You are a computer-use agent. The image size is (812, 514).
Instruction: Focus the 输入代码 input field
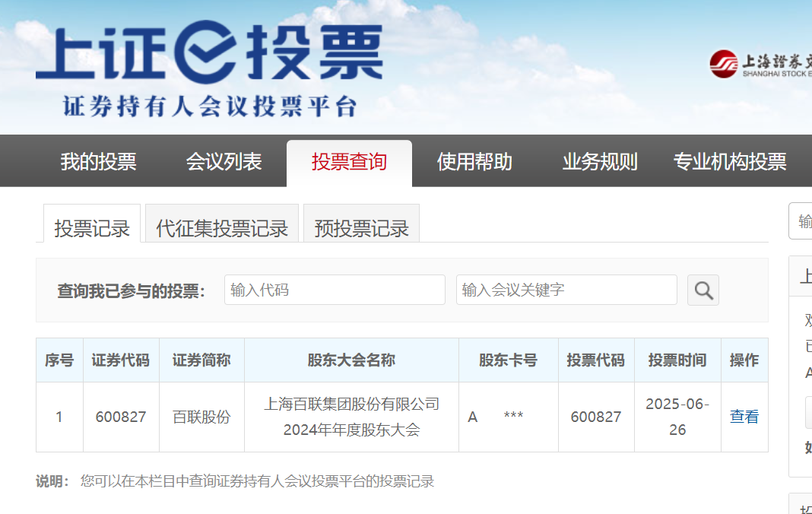tap(335, 290)
